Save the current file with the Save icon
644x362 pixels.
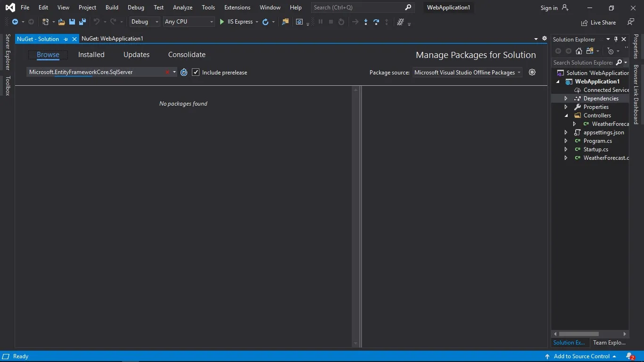[72, 22]
